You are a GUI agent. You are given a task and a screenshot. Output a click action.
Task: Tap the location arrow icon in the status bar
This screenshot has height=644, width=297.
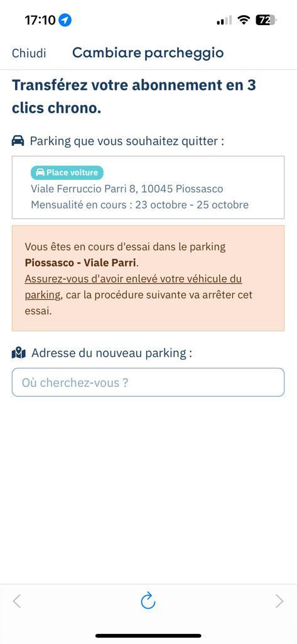[x=65, y=19]
